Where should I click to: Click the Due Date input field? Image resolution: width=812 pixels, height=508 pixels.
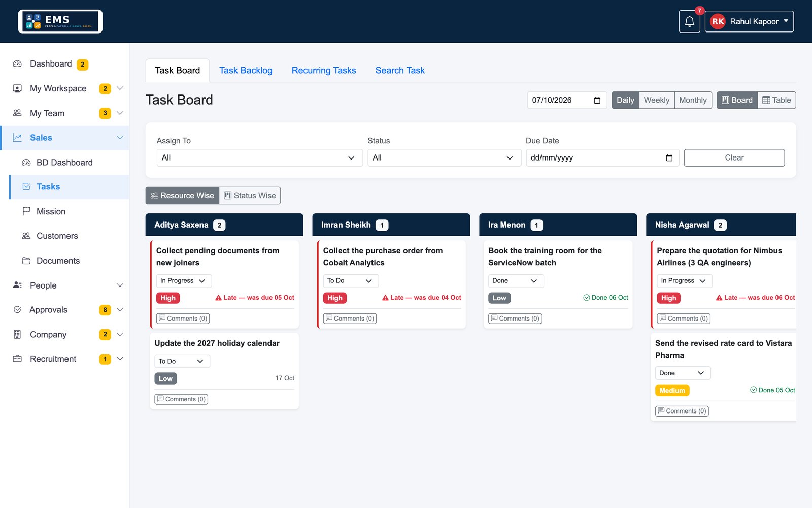point(602,158)
